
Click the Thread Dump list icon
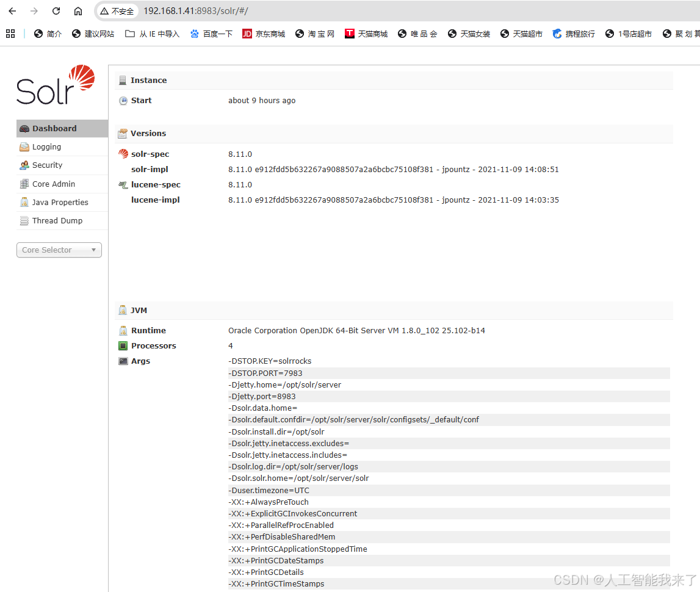[x=24, y=220]
